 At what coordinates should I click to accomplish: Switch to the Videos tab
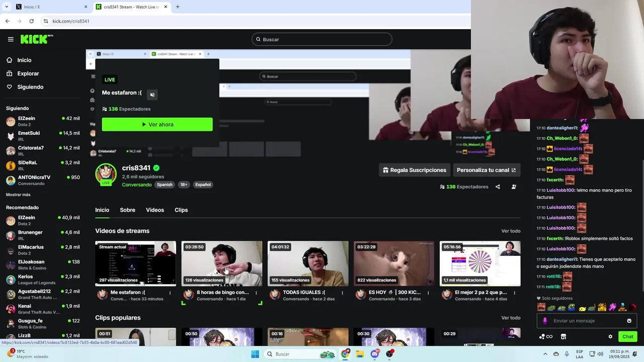155,210
